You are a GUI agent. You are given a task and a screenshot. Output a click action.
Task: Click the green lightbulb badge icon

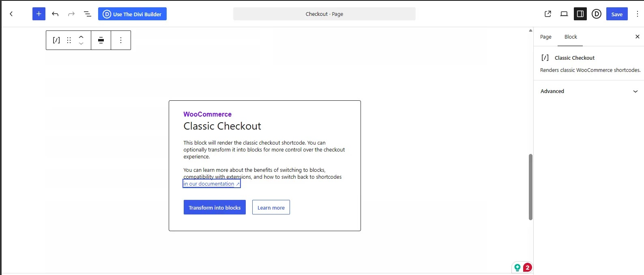click(517, 267)
